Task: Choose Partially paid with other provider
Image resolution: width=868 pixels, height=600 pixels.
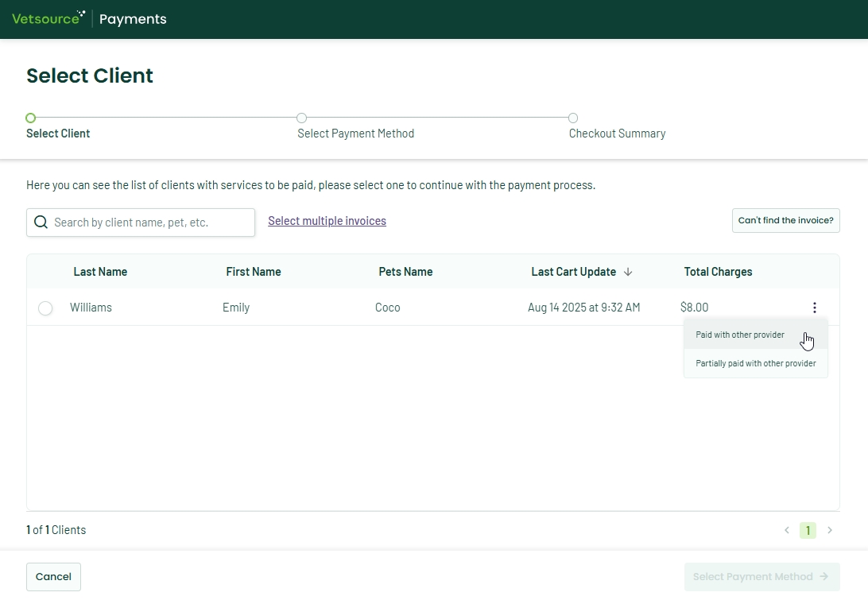Action: [x=755, y=363]
